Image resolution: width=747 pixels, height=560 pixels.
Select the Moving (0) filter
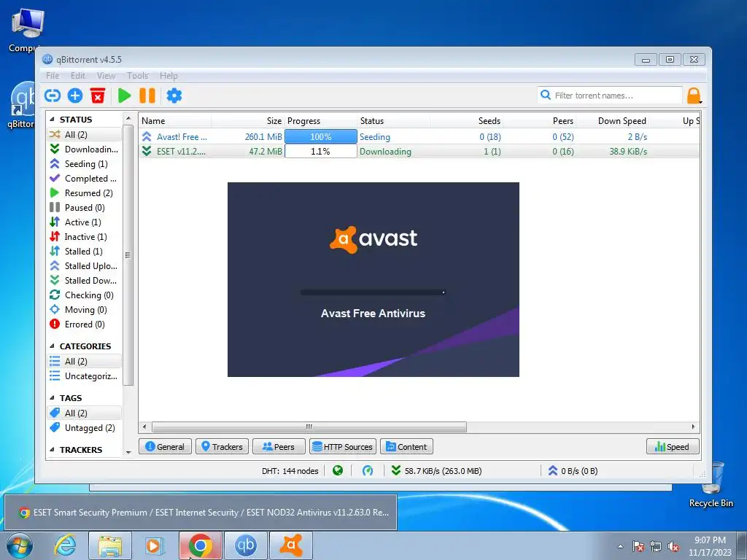[85, 309]
